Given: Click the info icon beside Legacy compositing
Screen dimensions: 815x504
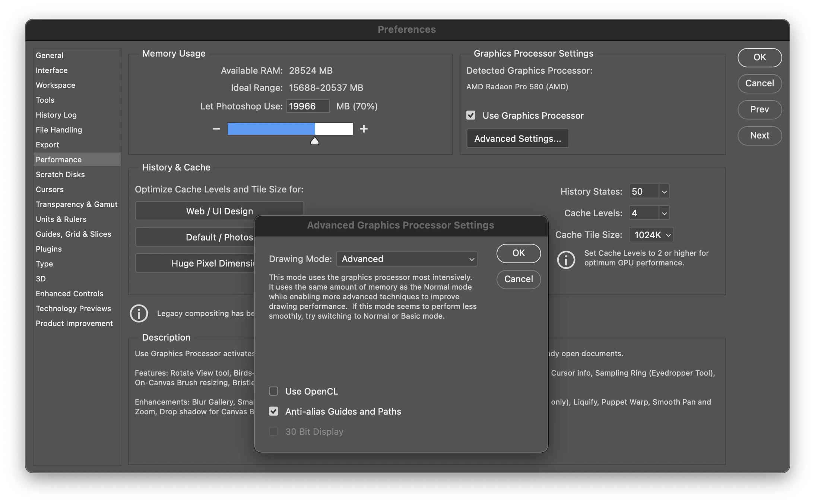Looking at the screenshot, I should click(139, 313).
